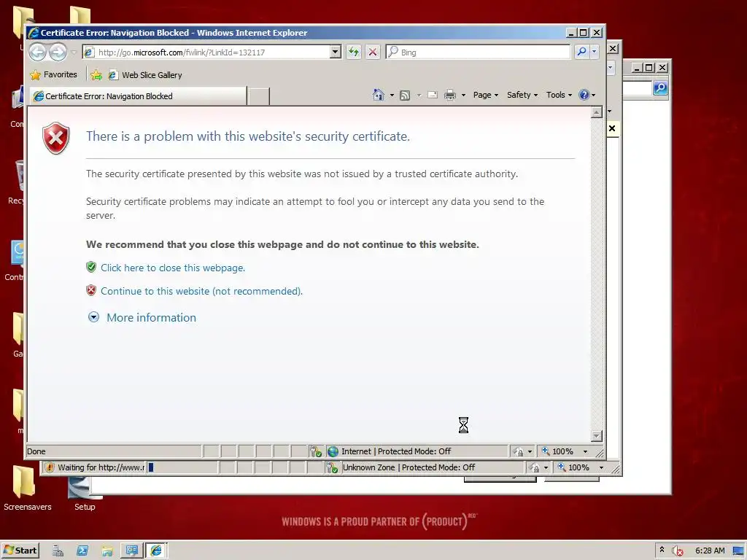Image resolution: width=747 pixels, height=560 pixels.
Task: Print page with the printer icon
Action: [x=449, y=96]
